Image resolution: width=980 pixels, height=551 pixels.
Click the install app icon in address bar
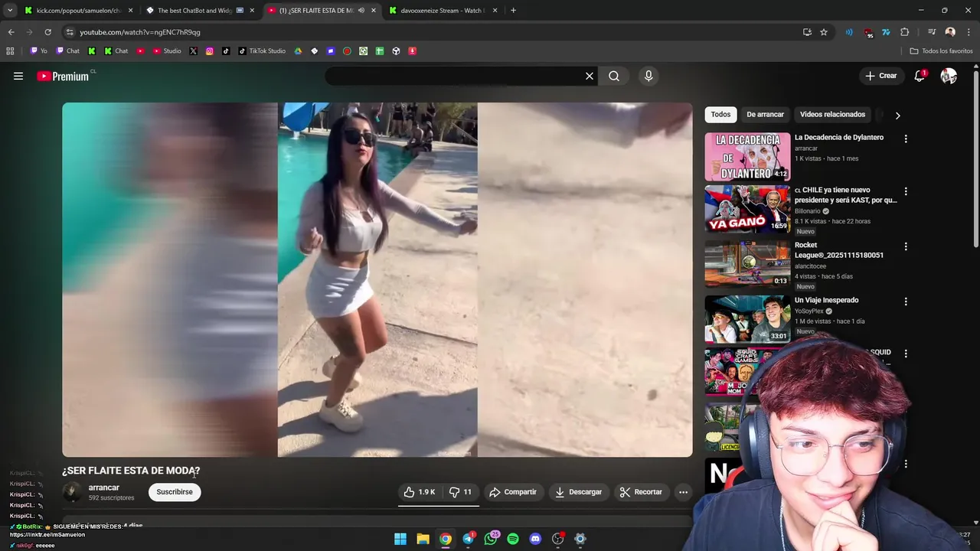coord(807,32)
